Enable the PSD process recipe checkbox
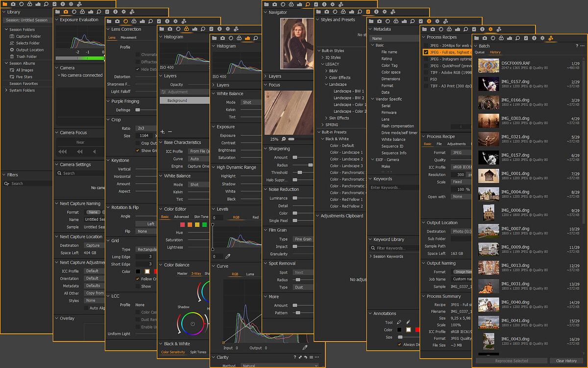This screenshot has height=368, width=588. pyautogui.click(x=426, y=79)
